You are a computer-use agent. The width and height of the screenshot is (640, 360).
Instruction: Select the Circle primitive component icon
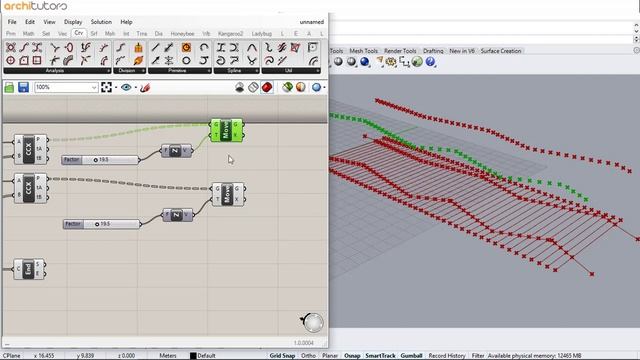point(187,61)
